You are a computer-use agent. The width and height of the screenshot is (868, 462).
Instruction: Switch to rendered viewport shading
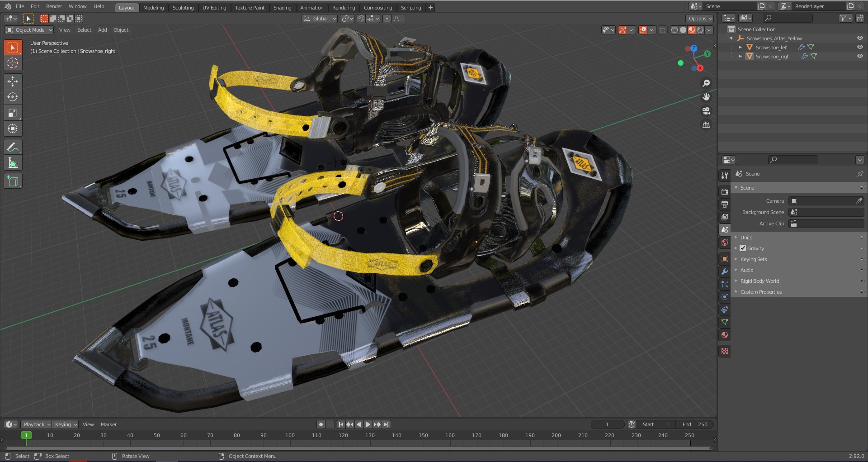click(x=700, y=30)
